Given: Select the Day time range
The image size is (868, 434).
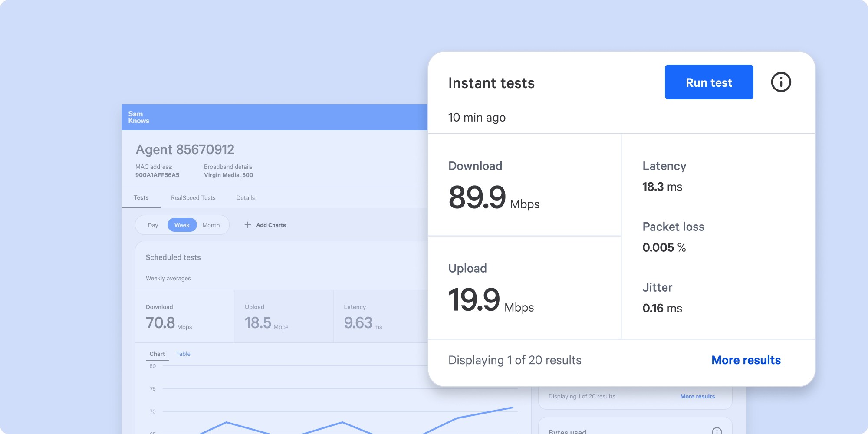Looking at the screenshot, I should 153,225.
